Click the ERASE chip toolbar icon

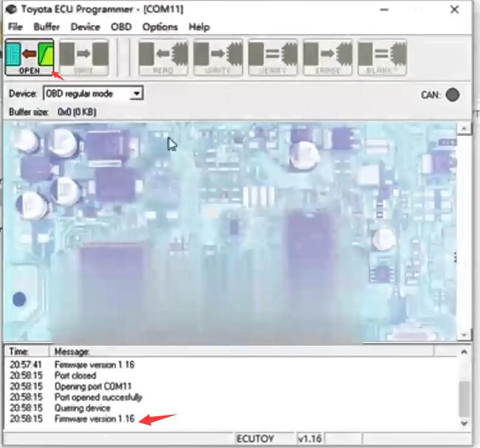click(328, 58)
